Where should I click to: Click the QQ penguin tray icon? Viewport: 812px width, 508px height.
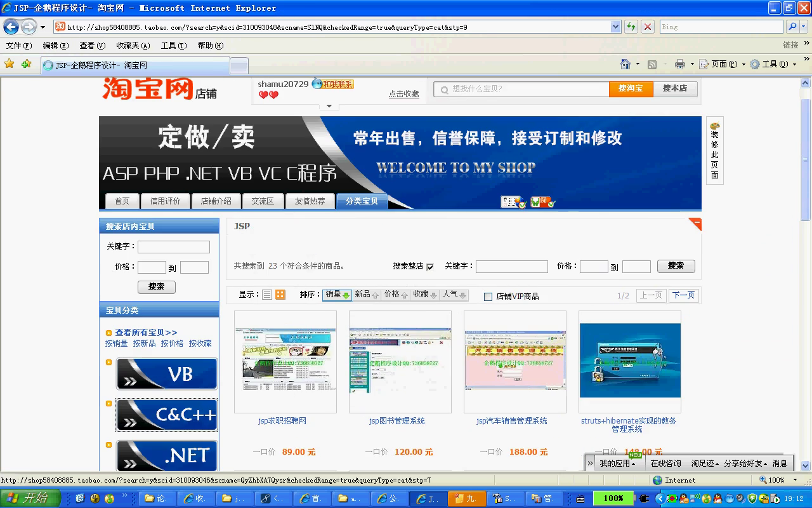tap(717, 498)
